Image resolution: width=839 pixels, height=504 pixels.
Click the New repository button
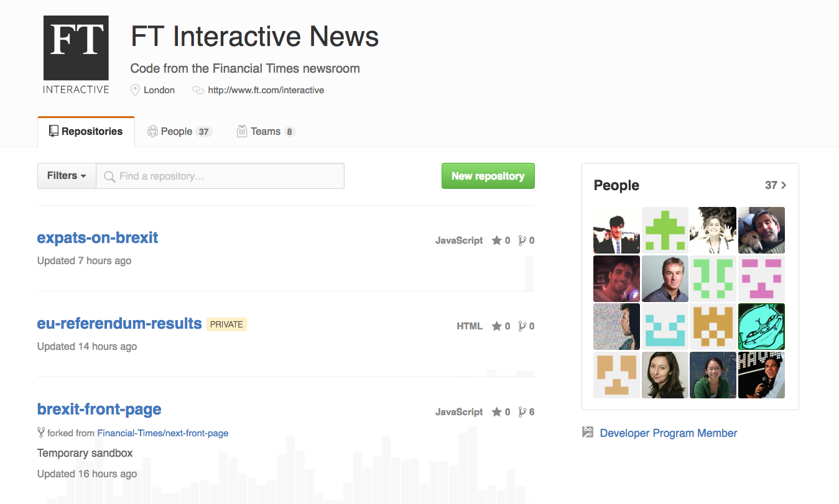(x=488, y=176)
